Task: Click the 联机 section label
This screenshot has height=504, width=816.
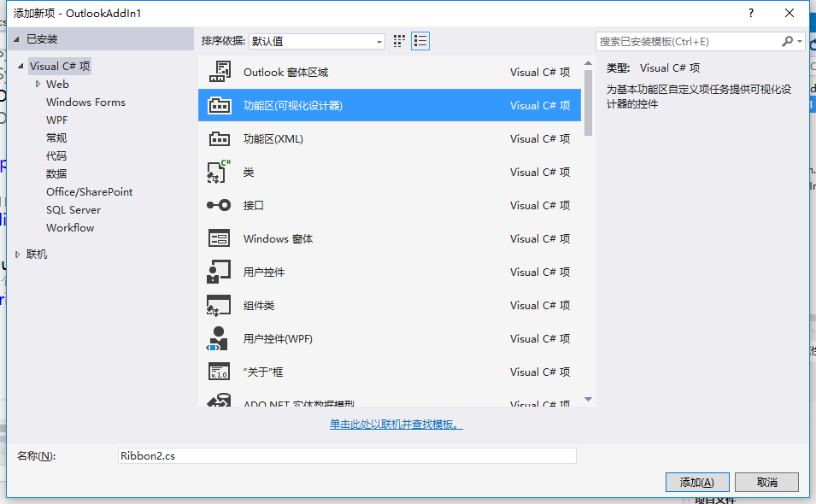Action: (x=37, y=255)
